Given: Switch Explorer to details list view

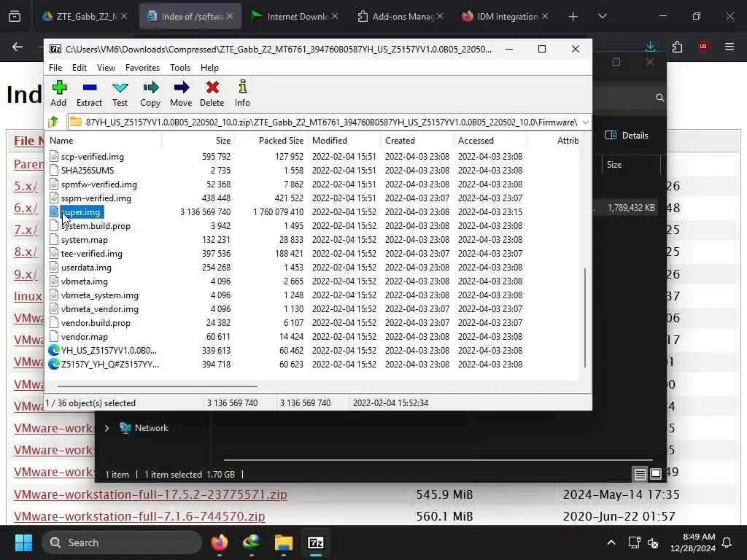Looking at the screenshot, I should click(640, 474).
